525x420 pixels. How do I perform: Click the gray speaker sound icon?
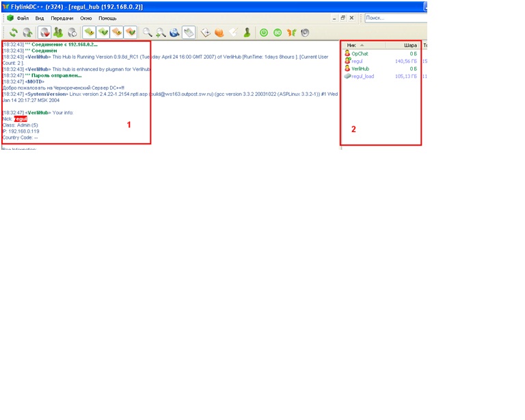click(305, 32)
